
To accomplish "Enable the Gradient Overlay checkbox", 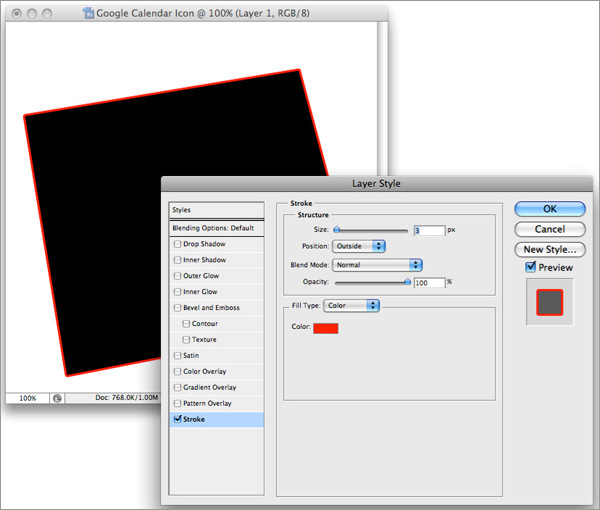I will (x=177, y=388).
